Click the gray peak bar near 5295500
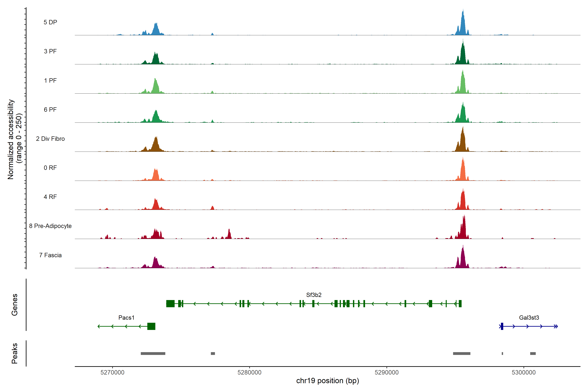This screenshot has height=392, width=588. point(462,353)
